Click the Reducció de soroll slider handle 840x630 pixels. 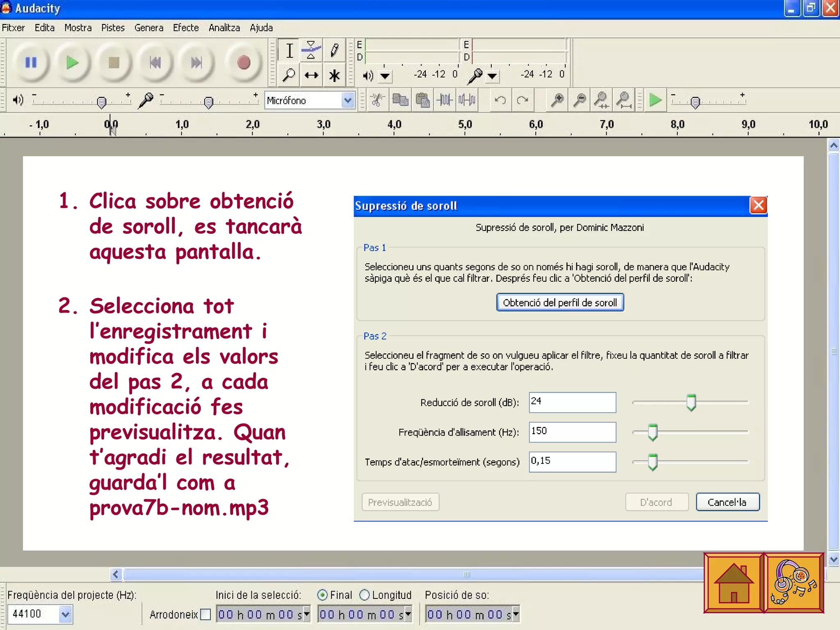tap(691, 402)
